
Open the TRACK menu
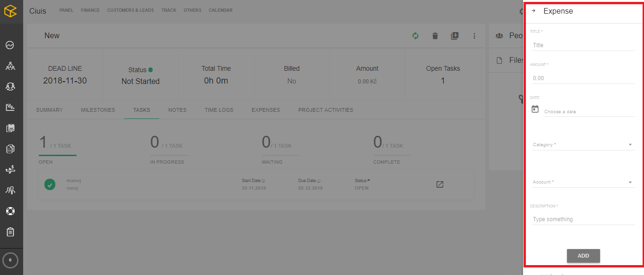[x=169, y=10]
